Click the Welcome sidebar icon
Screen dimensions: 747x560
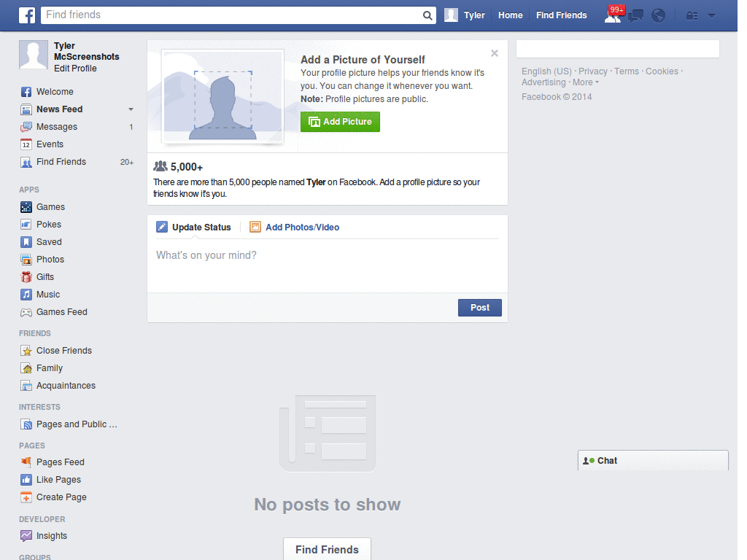[26, 92]
